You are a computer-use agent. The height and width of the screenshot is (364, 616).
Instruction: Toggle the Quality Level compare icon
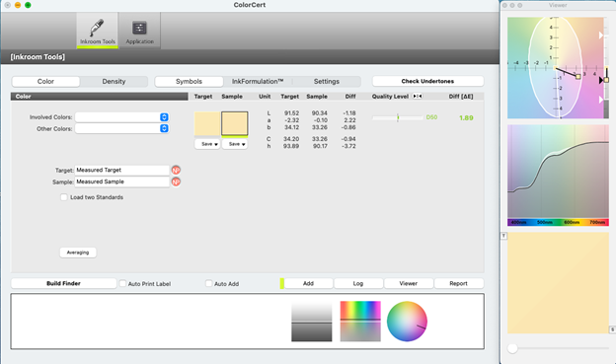[418, 97]
